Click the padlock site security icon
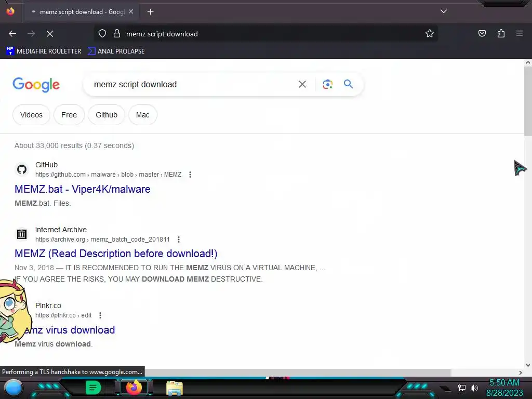 point(117,34)
